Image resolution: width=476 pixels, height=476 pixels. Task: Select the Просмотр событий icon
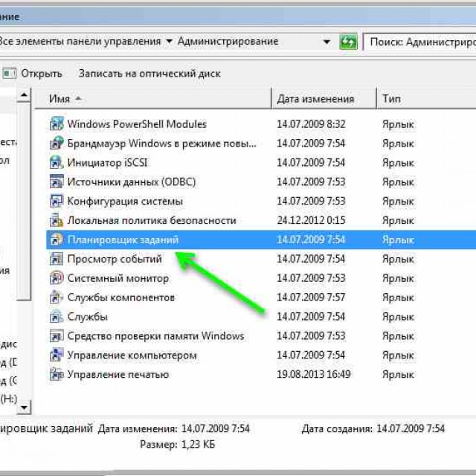[57, 259]
